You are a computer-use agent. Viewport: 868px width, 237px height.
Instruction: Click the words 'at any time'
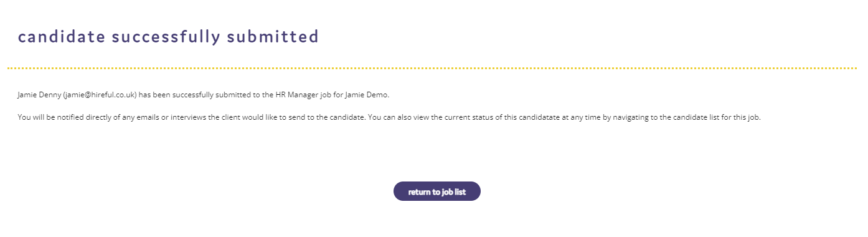[581, 117]
